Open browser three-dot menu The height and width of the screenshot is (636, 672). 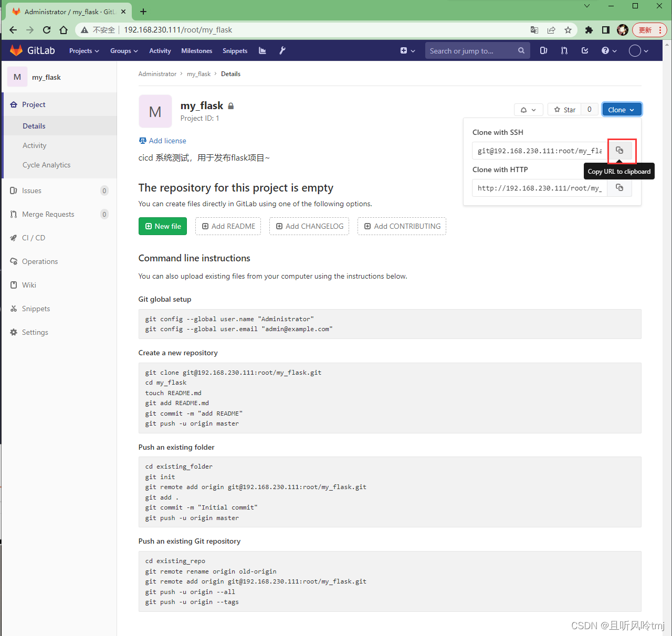660,30
